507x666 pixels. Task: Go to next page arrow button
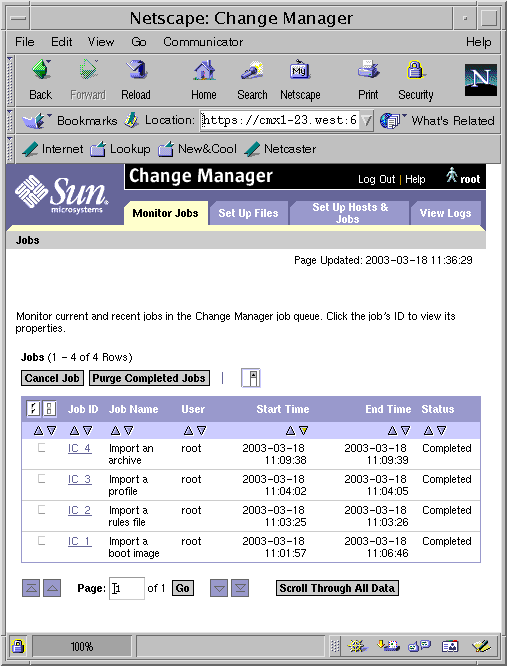tap(219, 588)
